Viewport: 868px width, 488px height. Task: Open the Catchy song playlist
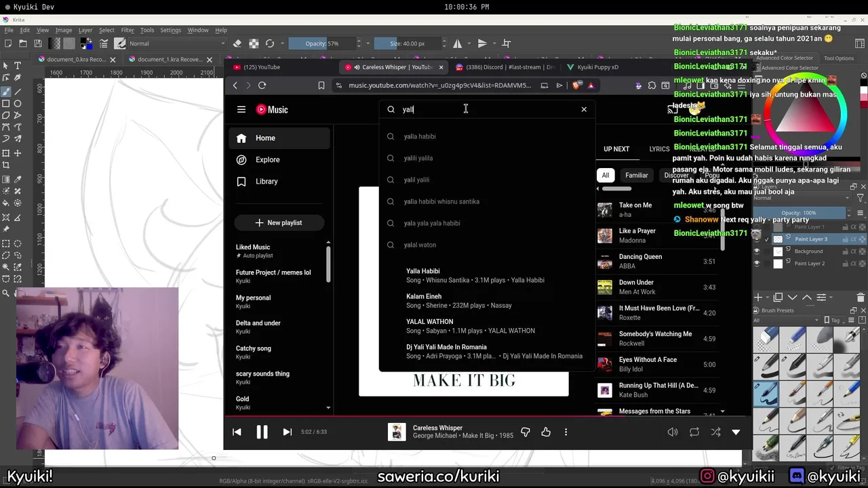click(x=278, y=352)
